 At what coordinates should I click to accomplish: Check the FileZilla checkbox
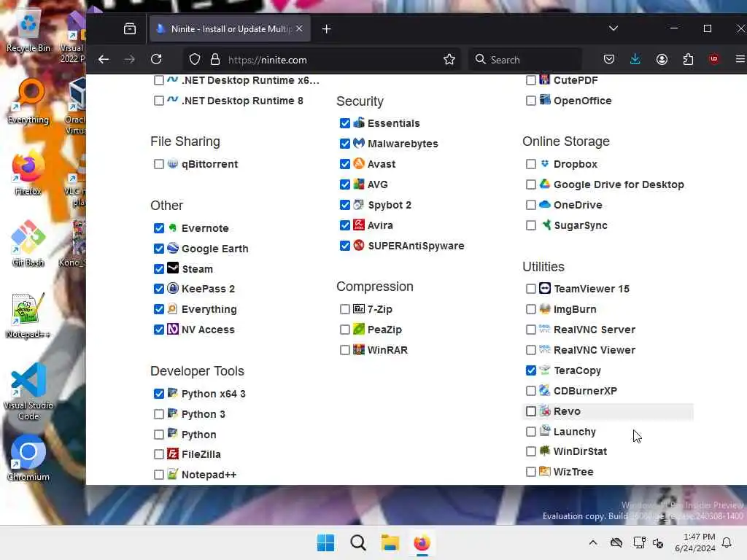tap(158, 455)
